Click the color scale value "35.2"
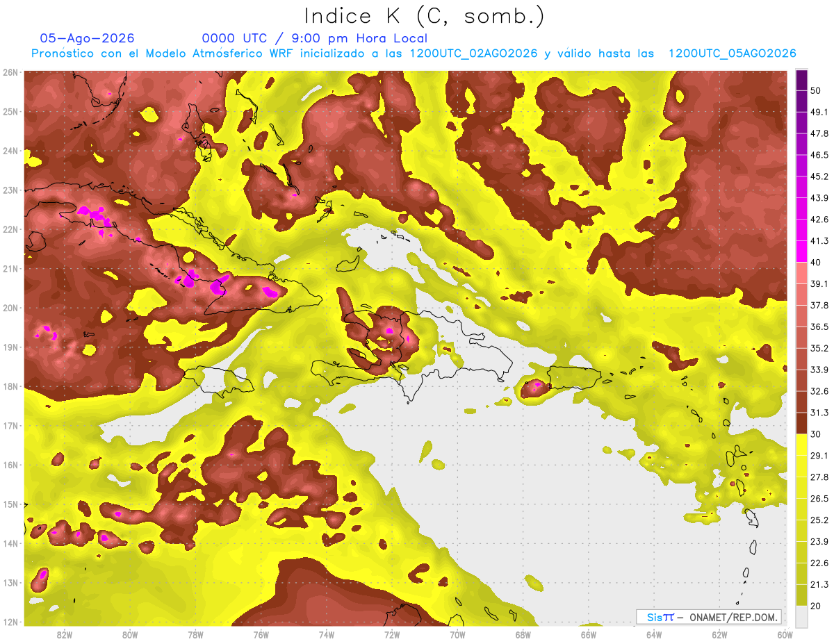The height and width of the screenshot is (644, 834). (819, 348)
